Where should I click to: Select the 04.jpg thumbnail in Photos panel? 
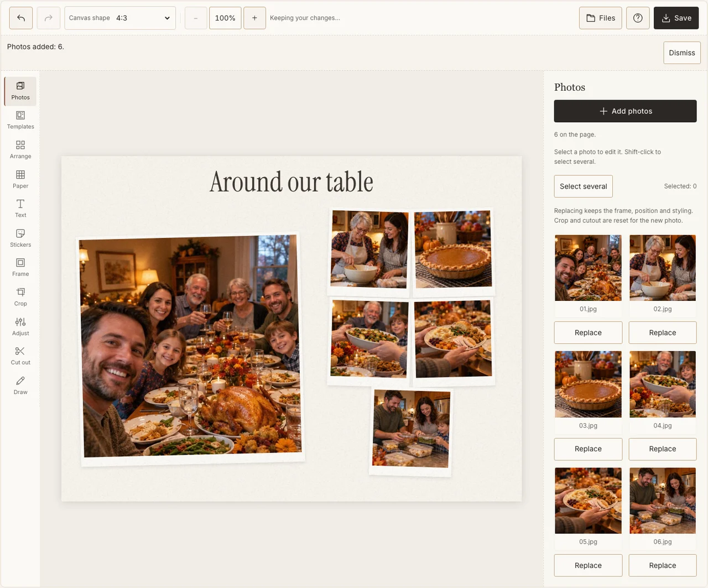tap(663, 384)
